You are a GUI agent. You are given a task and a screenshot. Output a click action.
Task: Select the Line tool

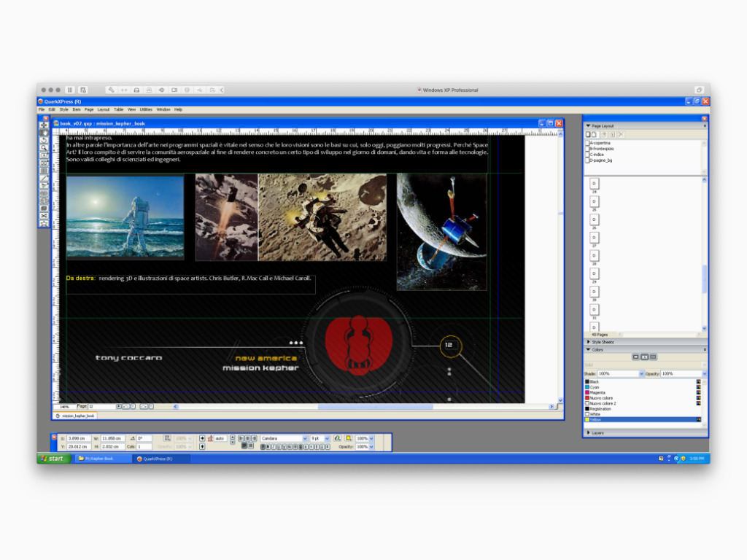click(x=44, y=178)
